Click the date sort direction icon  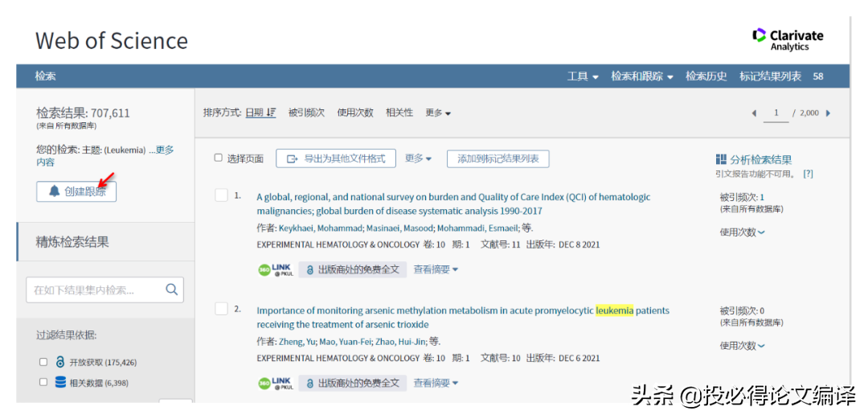pos(271,113)
